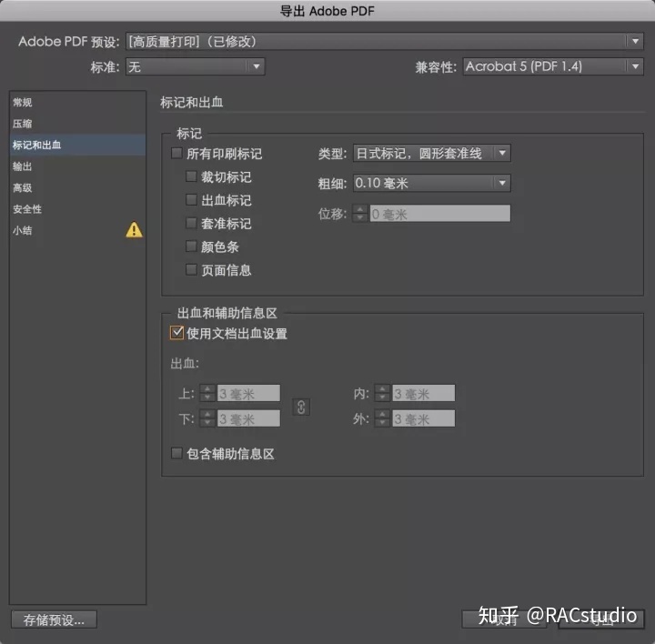Click the 位移 stepper arrows

coord(360,214)
